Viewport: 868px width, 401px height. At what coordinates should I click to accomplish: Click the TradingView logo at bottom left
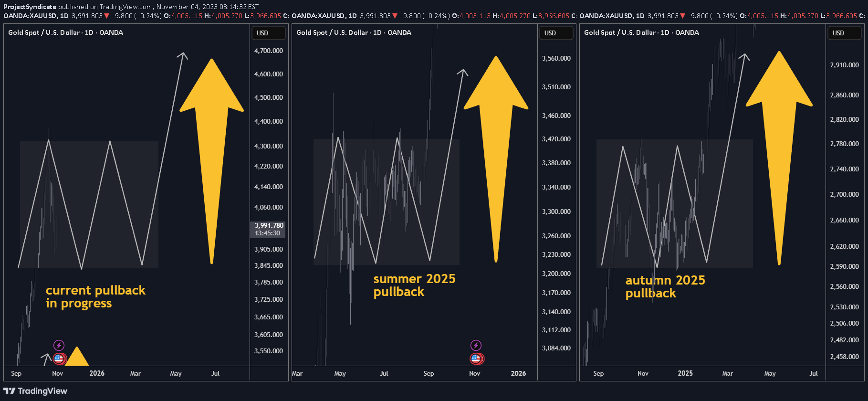point(35,391)
